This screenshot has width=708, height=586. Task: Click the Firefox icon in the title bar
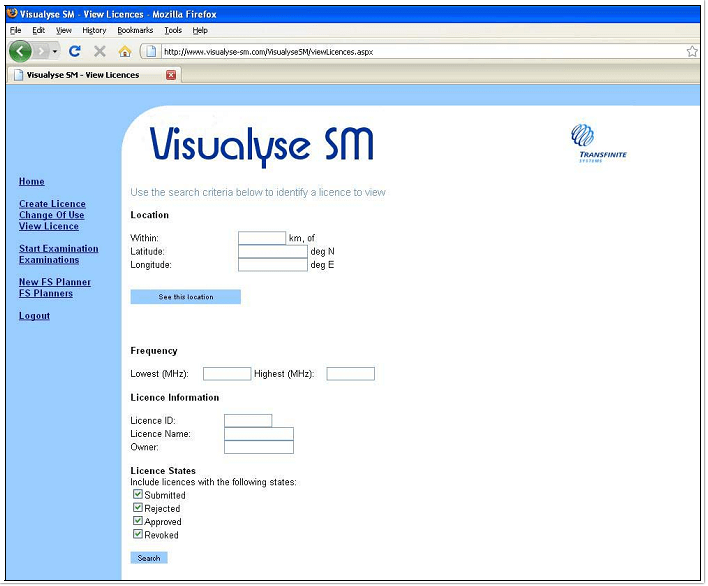point(12,14)
